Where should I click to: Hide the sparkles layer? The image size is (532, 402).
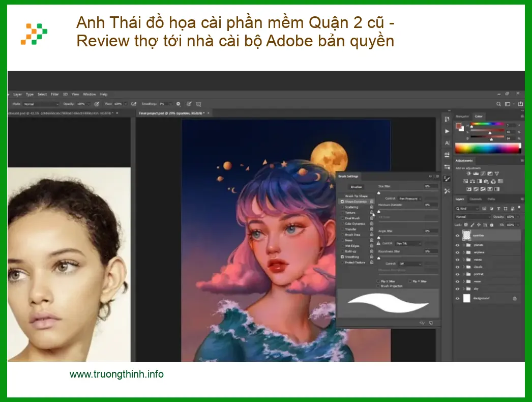coord(457,235)
